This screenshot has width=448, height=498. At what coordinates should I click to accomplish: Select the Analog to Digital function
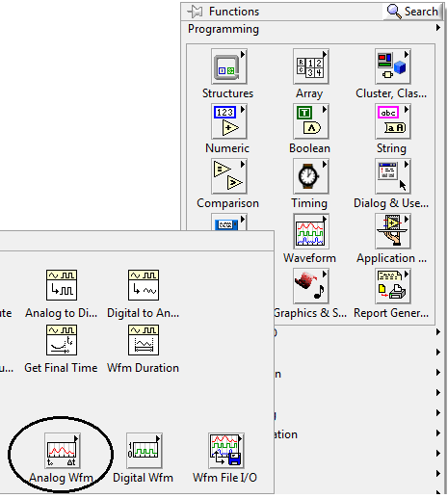tap(62, 285)
